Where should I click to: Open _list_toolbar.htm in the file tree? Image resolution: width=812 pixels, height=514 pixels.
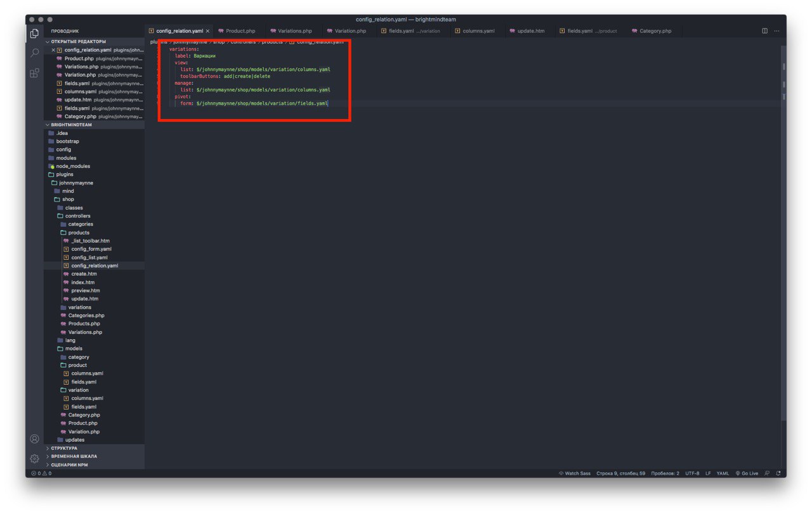click(x=94, y=241)
